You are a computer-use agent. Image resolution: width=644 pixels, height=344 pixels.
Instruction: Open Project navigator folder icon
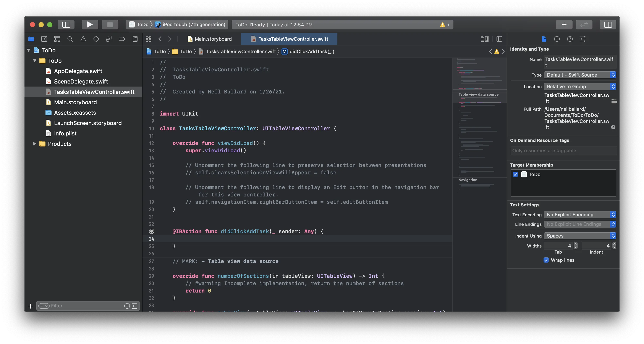click(x=31, y=39)
